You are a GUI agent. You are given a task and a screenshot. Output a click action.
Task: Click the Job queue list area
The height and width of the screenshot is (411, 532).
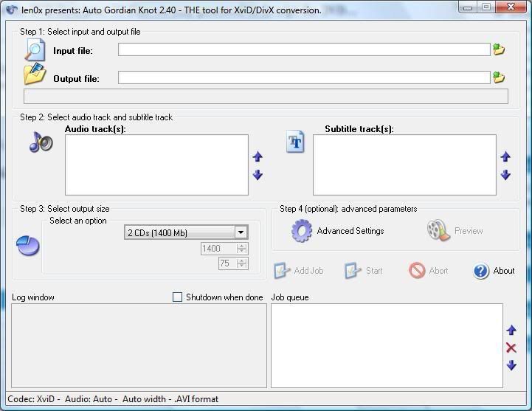pos(387,345)
